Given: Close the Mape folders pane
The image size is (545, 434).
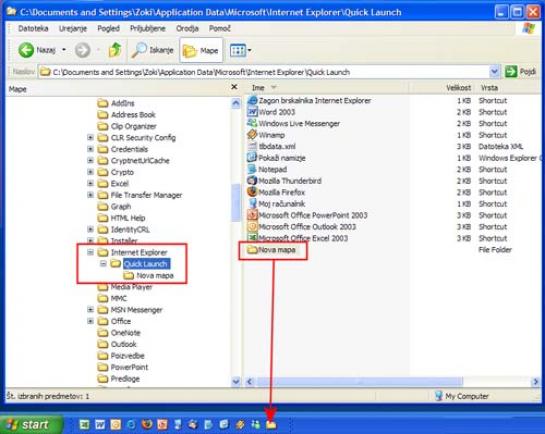Looking at the screenshot, I should 234,87.
